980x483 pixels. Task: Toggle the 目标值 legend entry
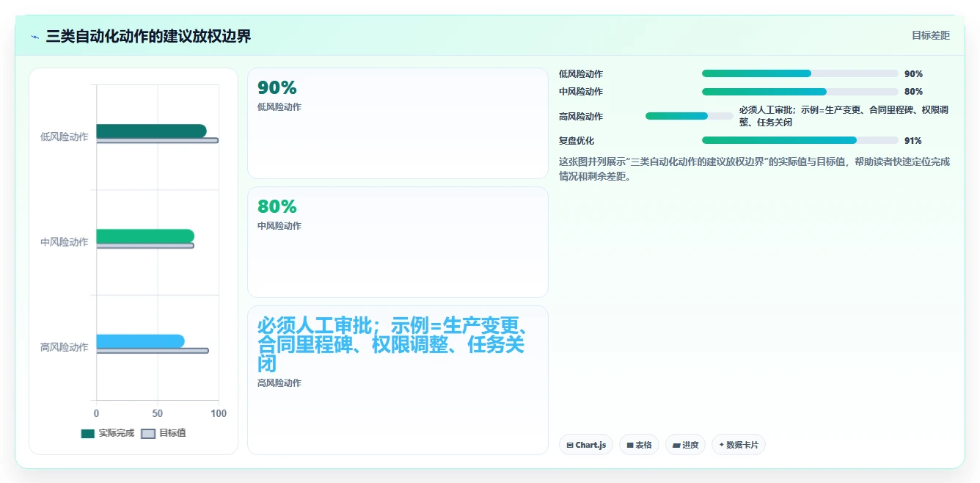(164, 433)
